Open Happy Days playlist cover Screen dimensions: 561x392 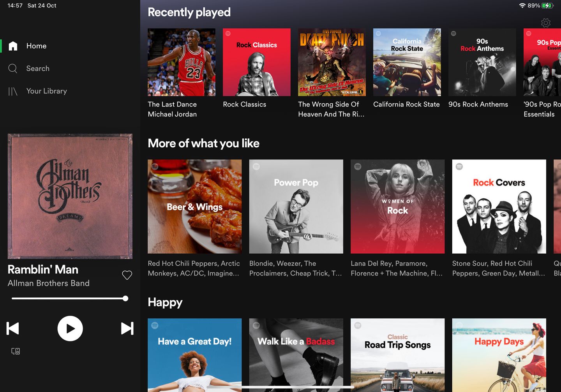[499, 355]
